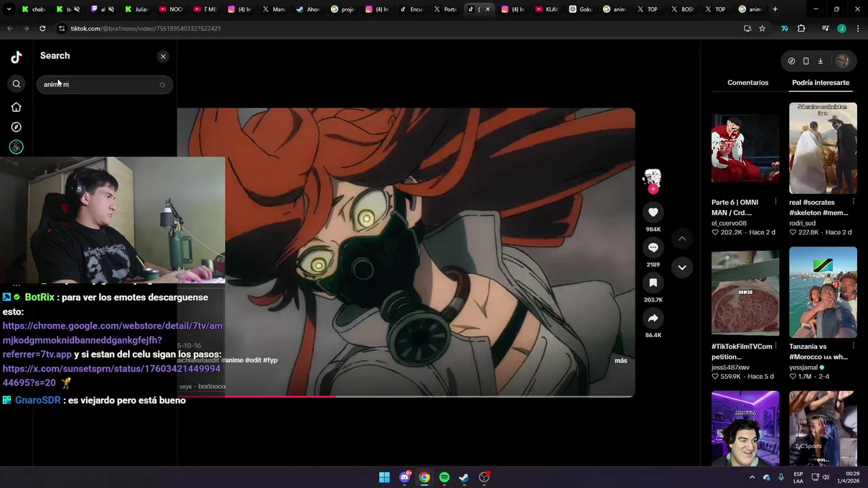
Task: Open the Chrome webstore link in chat
Action: 113,333
